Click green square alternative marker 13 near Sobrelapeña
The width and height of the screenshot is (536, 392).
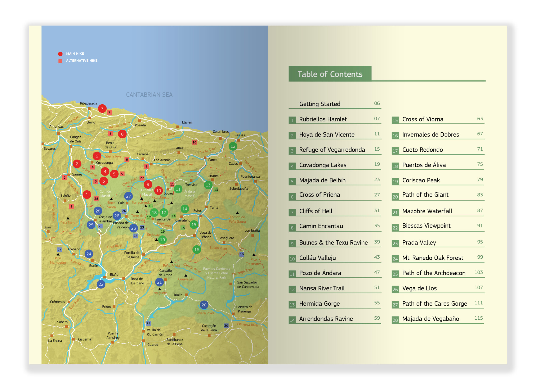point(216,190)
